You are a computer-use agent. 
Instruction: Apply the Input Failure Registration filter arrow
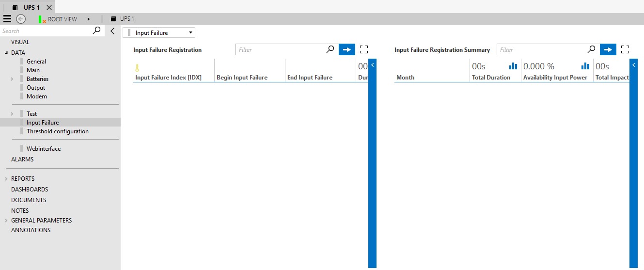[347, 49]
